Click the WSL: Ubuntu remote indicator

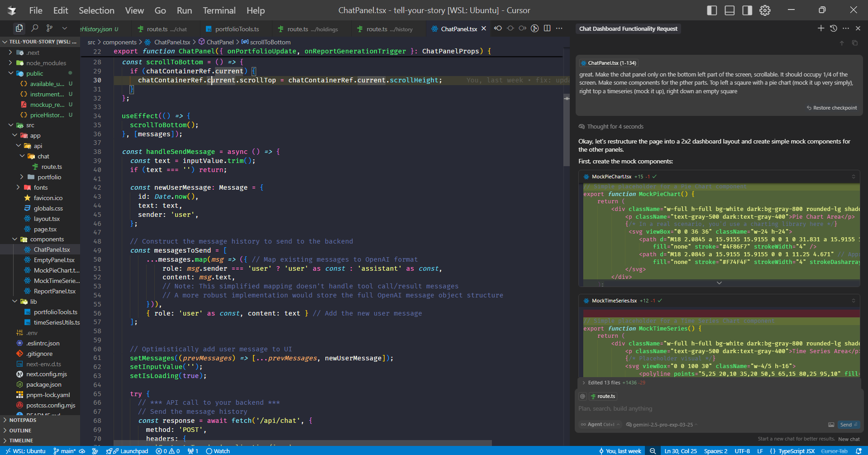coord(25,451)
